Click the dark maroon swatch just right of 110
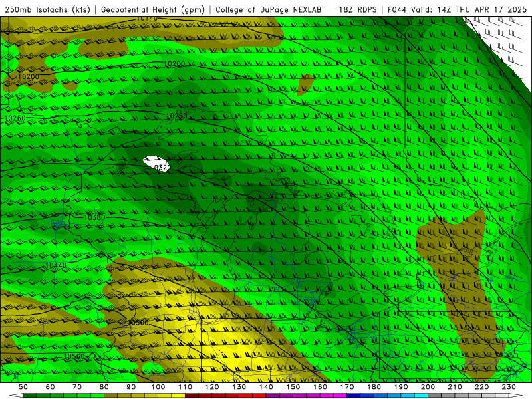Image resolution: width=532 pixels, height=399 pixels. coord(192,396)
